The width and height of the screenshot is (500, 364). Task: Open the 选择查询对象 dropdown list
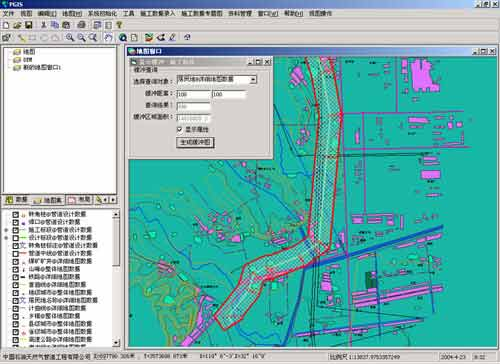253,79
